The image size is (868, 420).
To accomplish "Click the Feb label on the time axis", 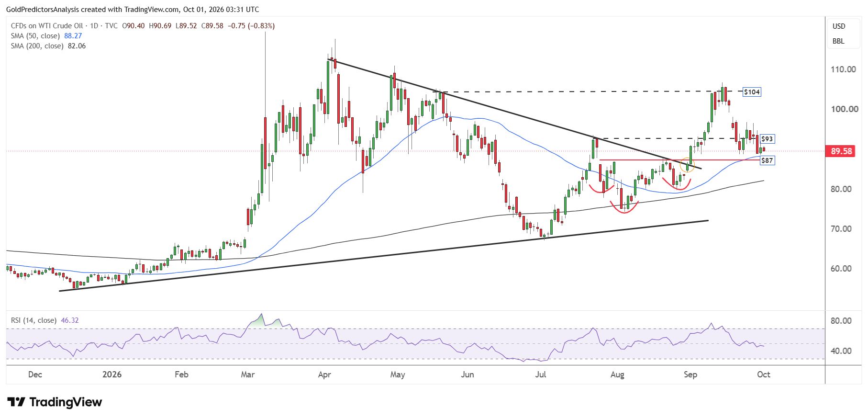I will [181, 375].
